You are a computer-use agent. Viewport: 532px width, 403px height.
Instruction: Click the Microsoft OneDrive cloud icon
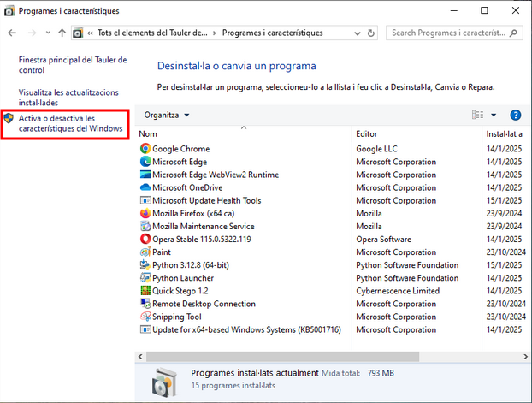(145, 187)
